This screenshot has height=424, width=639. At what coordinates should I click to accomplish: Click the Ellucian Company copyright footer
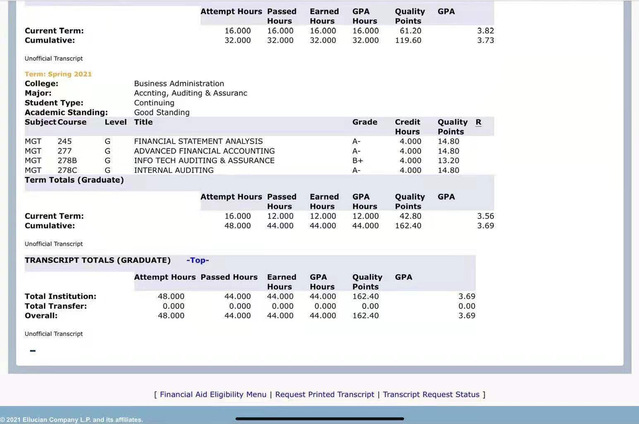(71, 419)
